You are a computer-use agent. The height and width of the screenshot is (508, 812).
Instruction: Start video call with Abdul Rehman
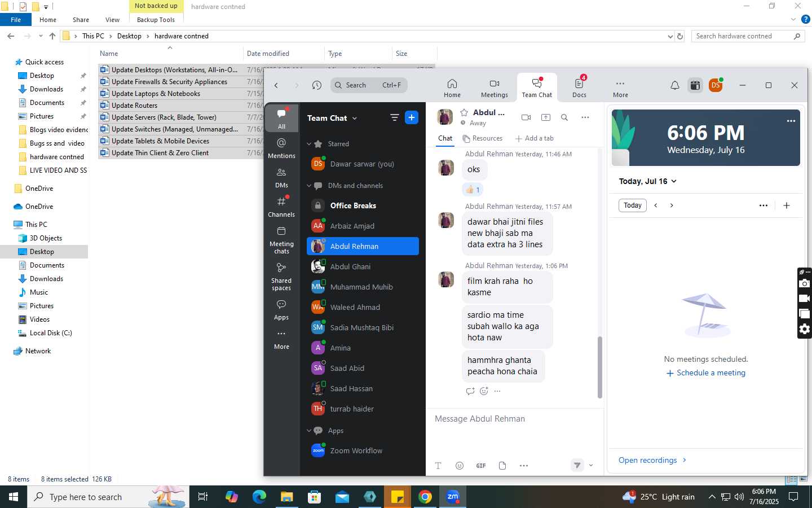point(526,117)
